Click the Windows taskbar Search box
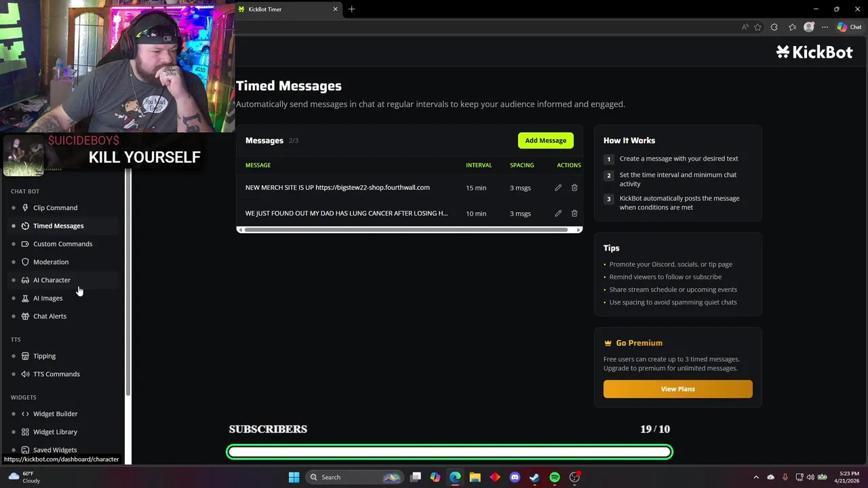Viewport: 868px width, 488px height. pyautogui.click(x=354, y=477)
